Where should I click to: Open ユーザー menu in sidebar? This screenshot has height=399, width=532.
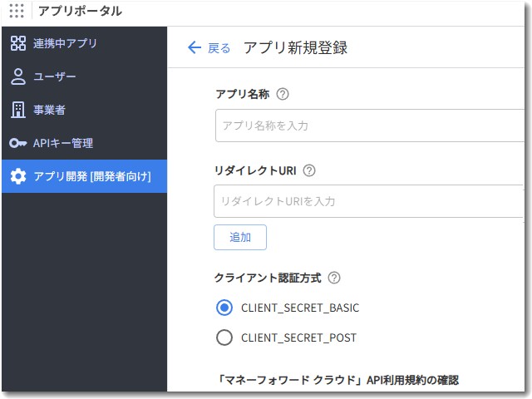(x=55, y=76)
